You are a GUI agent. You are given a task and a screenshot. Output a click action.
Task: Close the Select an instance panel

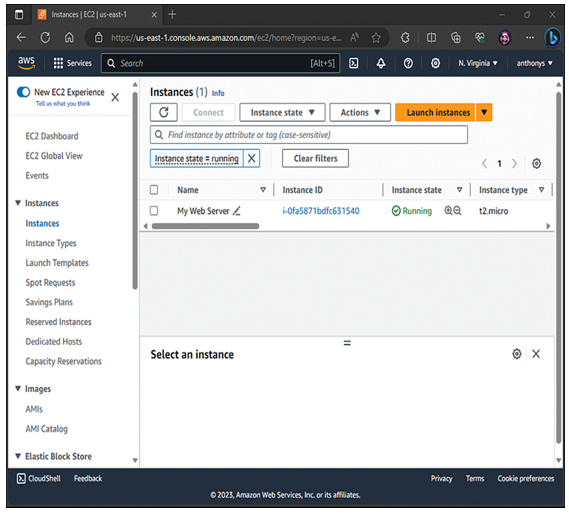coord(536,354)
